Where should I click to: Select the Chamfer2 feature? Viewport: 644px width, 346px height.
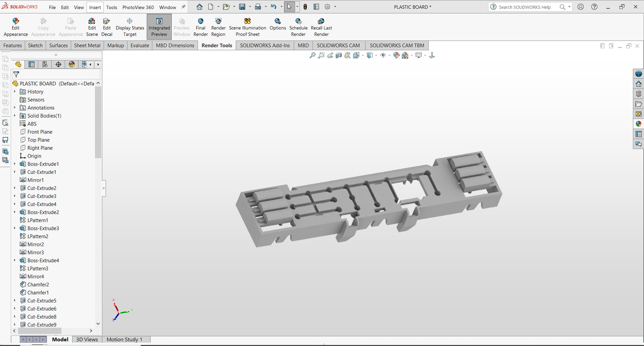click(35, 284)
